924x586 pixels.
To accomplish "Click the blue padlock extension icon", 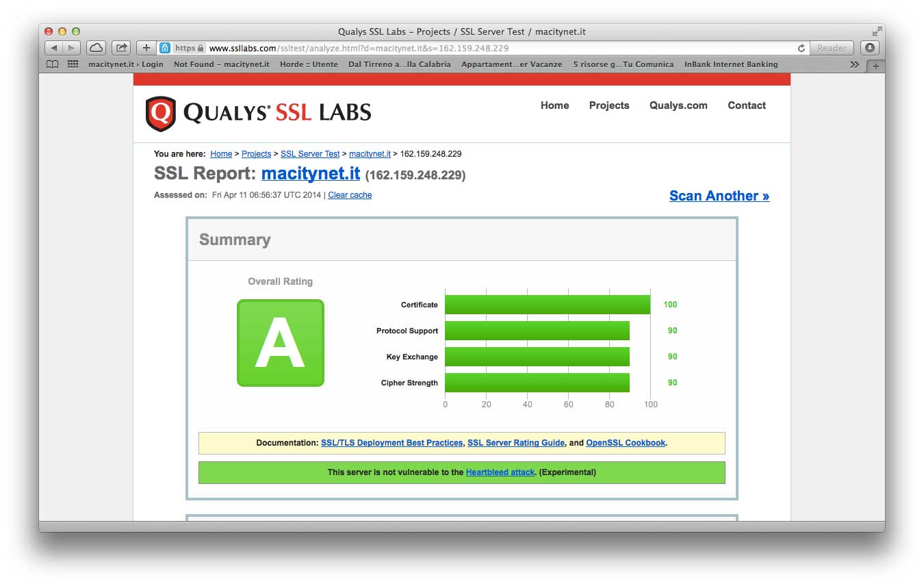I will (164, 48).
